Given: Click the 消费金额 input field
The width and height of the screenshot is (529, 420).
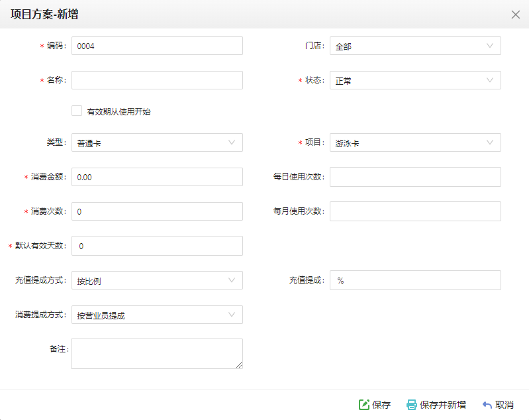Looking at the screenshot, I should click(157, 177).
